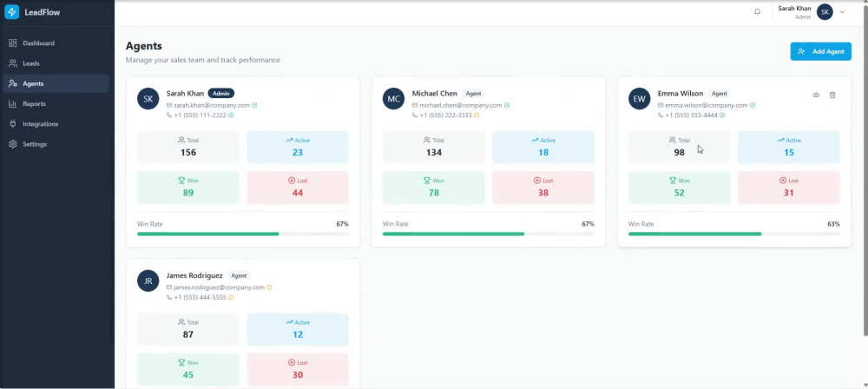Click James Rodriguez's JR avatar
This screenshot has width=868, height=389.
coord(148,280)
